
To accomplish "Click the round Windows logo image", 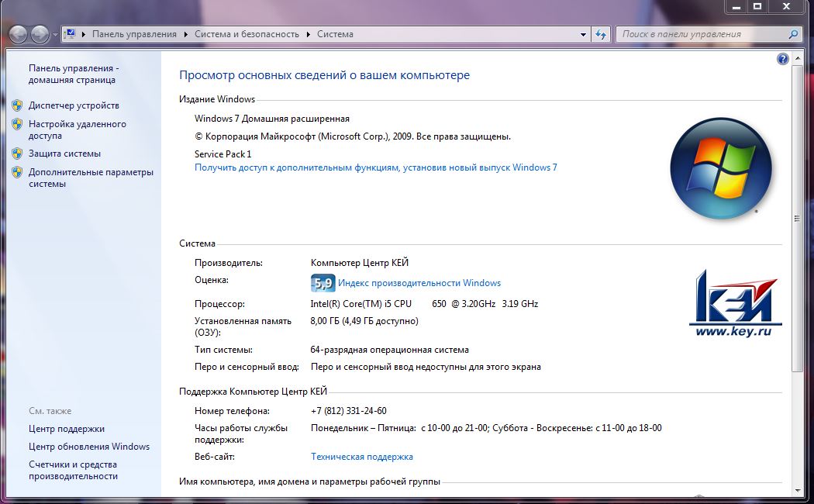I will point(720,168).
